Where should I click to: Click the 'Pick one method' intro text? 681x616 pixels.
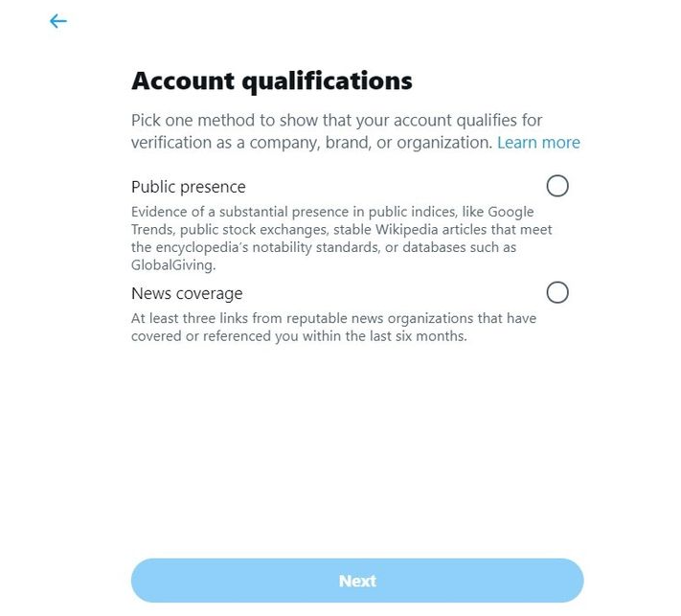coord(336,121)
